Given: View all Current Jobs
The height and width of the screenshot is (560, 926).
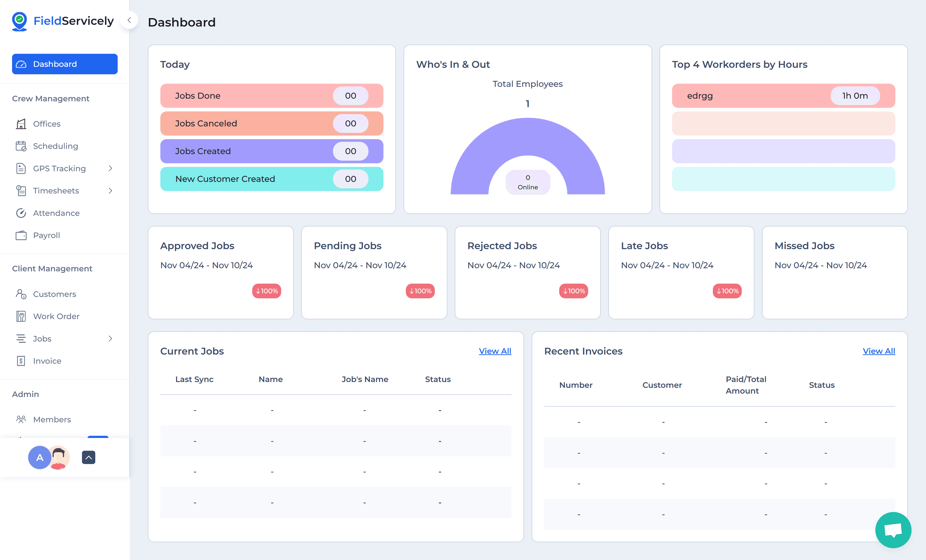Looking at the screenshot, I should [495, 351].
